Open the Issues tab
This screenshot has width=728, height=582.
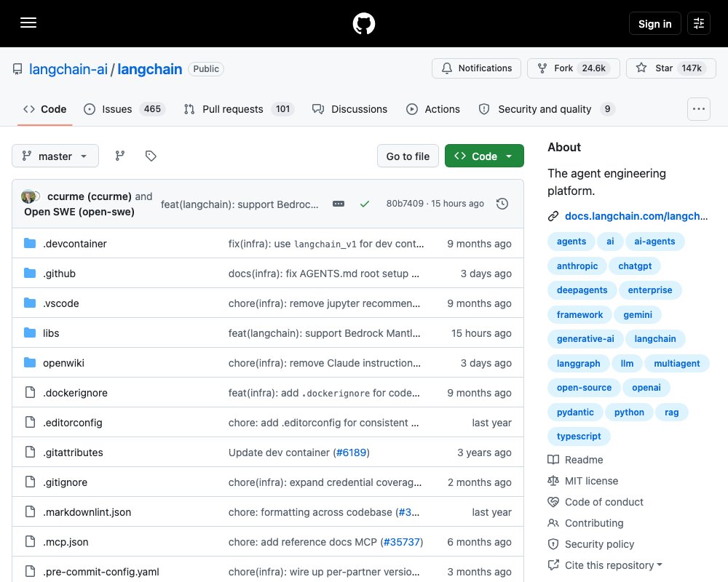[x=124, y=109]
